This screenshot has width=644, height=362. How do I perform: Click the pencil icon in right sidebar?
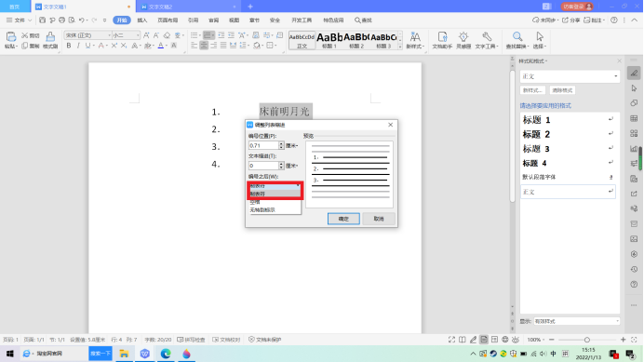tap(634, 74)
